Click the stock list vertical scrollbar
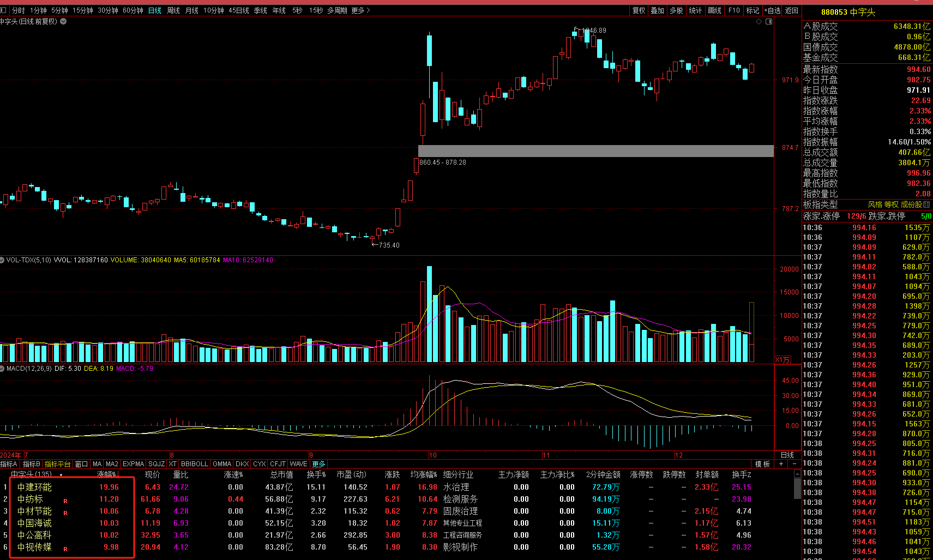The image size is (933, 560). pos(797,491)
